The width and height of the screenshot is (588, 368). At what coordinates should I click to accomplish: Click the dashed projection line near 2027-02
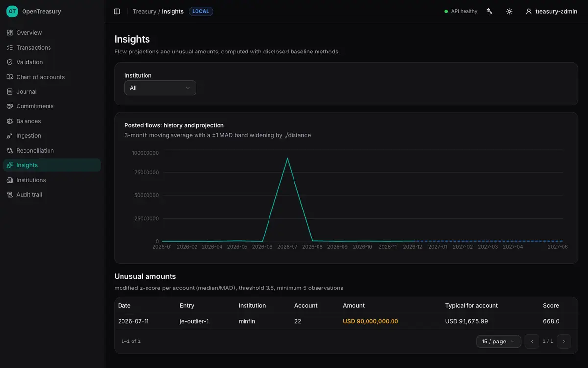[463, 241]
